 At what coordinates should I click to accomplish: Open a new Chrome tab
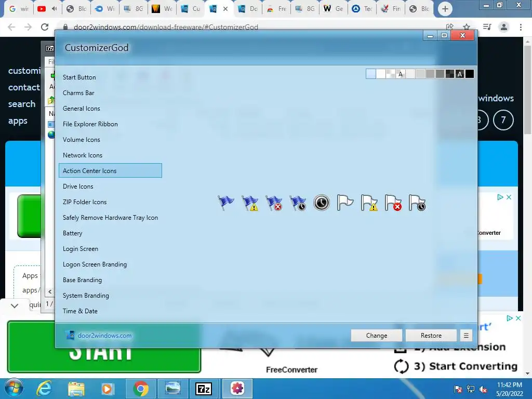(x=445, y=9)
